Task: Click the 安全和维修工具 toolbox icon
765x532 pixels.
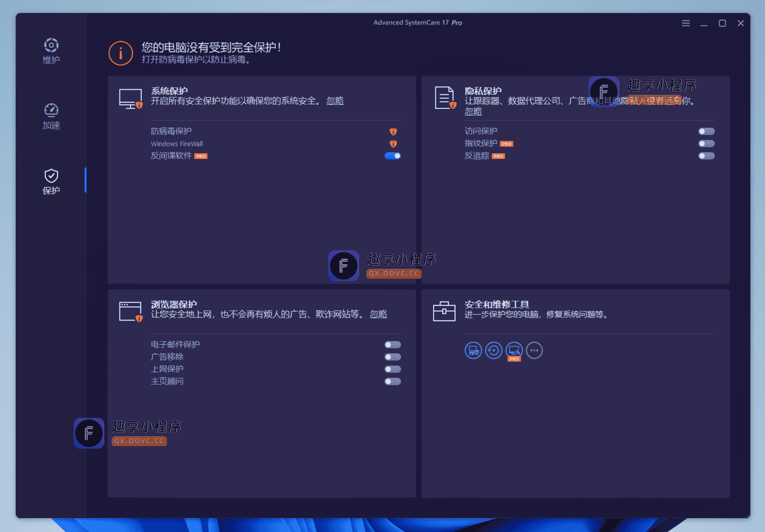Action: tap(444, 311)
